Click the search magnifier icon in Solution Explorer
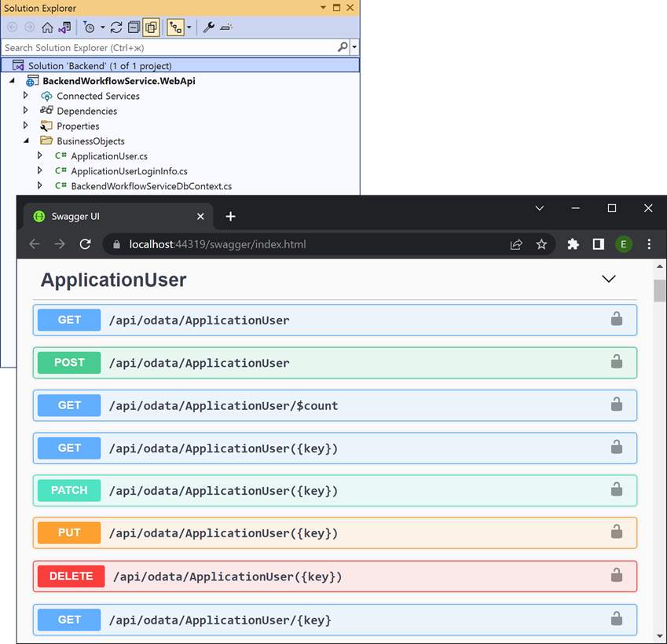 [x=343, y=47]
